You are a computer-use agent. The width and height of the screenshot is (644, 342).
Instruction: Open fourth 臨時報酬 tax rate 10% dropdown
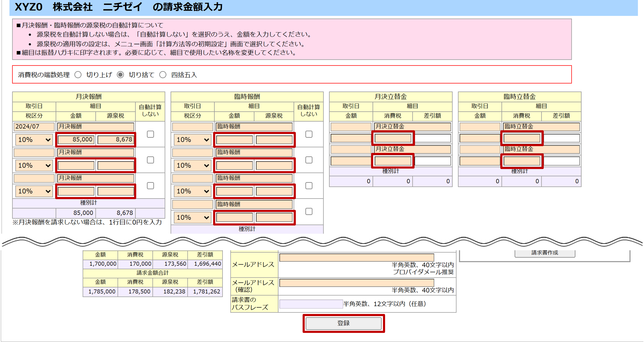(x=193, y=217)
